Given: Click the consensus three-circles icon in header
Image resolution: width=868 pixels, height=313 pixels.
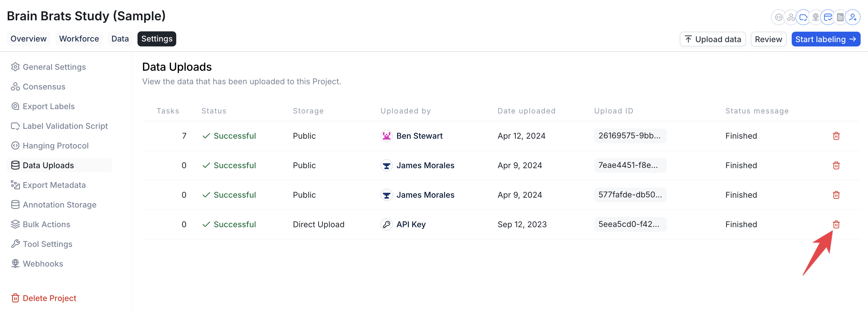Looking at the screenshot, I should pyautogui.click(x=791, y=17).
